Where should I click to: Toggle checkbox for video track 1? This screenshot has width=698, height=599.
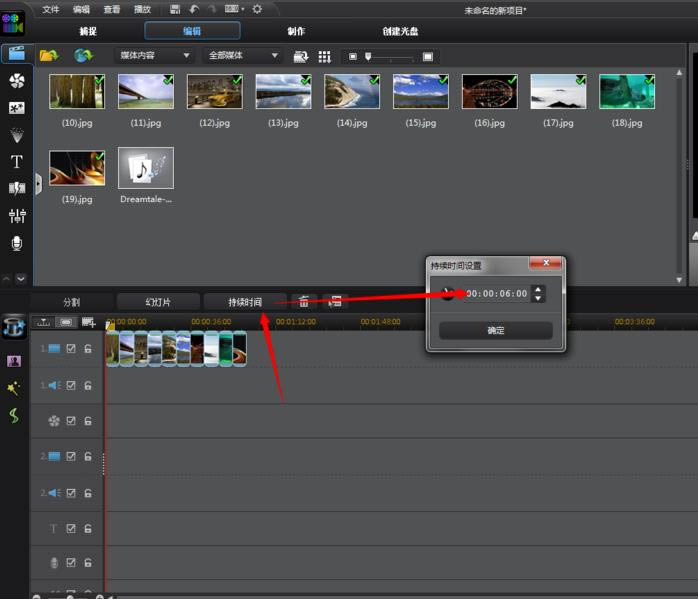[71, 348]
